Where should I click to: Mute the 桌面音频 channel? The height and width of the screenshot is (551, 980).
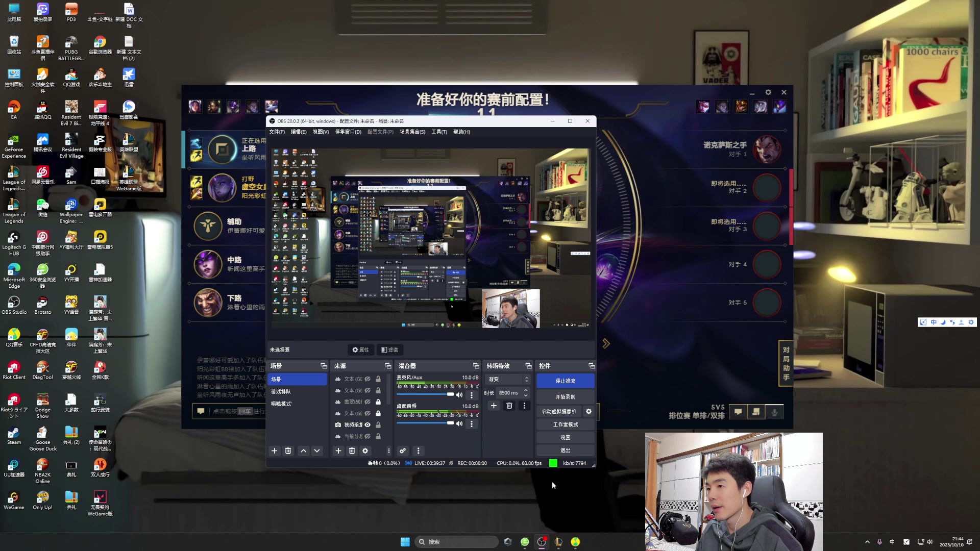point(459,423)
